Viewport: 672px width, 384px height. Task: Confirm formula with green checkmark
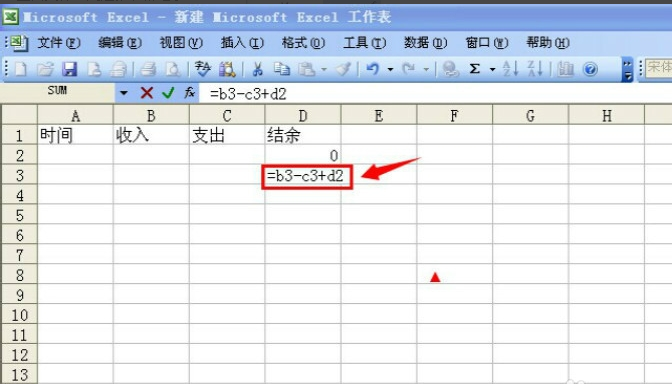168,93
